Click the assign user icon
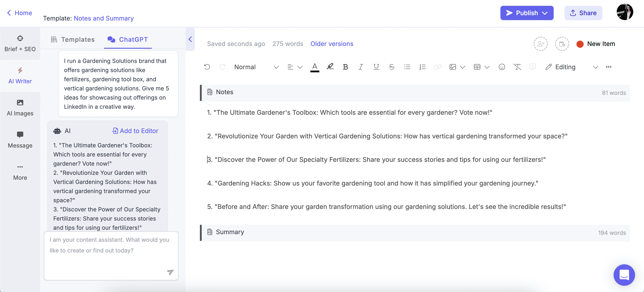Screen dimensions: 644x292 (x=540, y=44)
